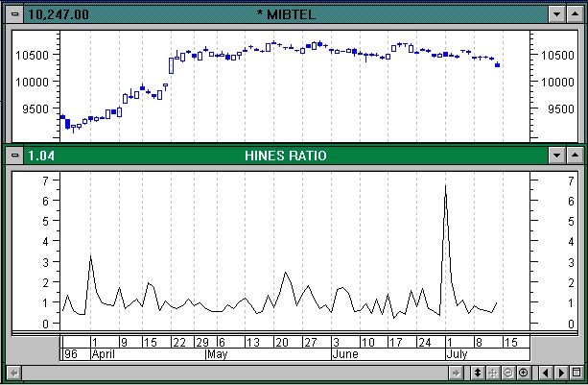Image resolution: width=588 pixels, height=385 pixels.
Task: Click the zoom-in circle icon
Action: point(524,373)
